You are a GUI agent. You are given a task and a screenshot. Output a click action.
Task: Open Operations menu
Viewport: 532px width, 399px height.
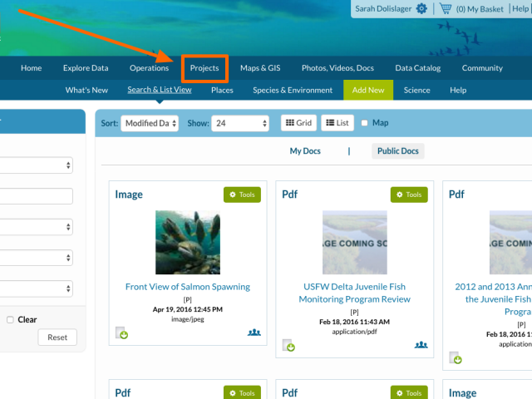(149, 68)
